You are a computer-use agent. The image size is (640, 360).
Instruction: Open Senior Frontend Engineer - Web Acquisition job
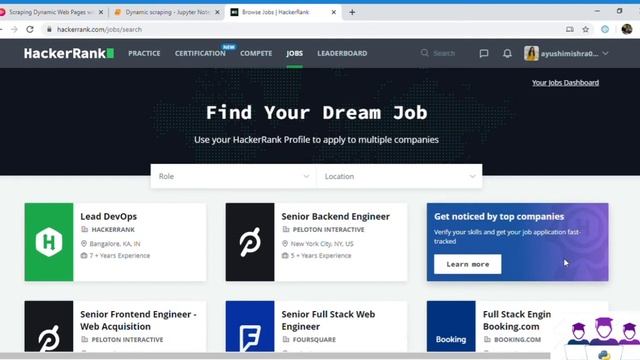[x=138, y=320]
